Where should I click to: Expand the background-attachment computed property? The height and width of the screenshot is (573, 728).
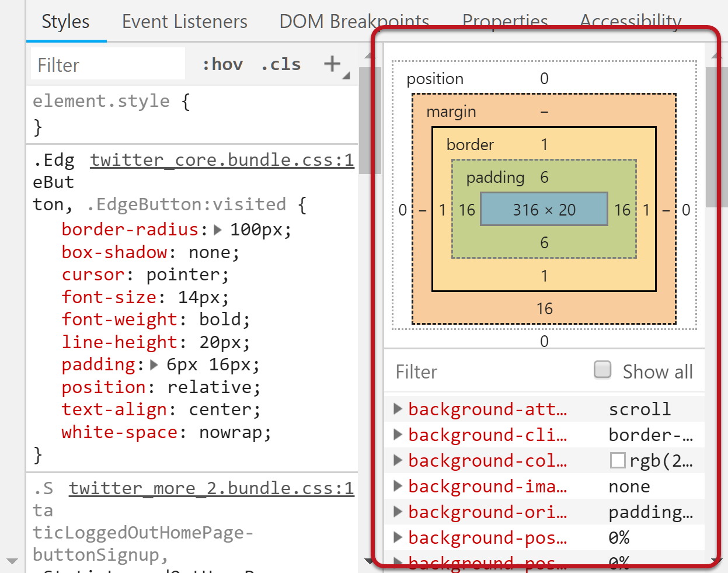pyautogui.click(x=398, y=409)
